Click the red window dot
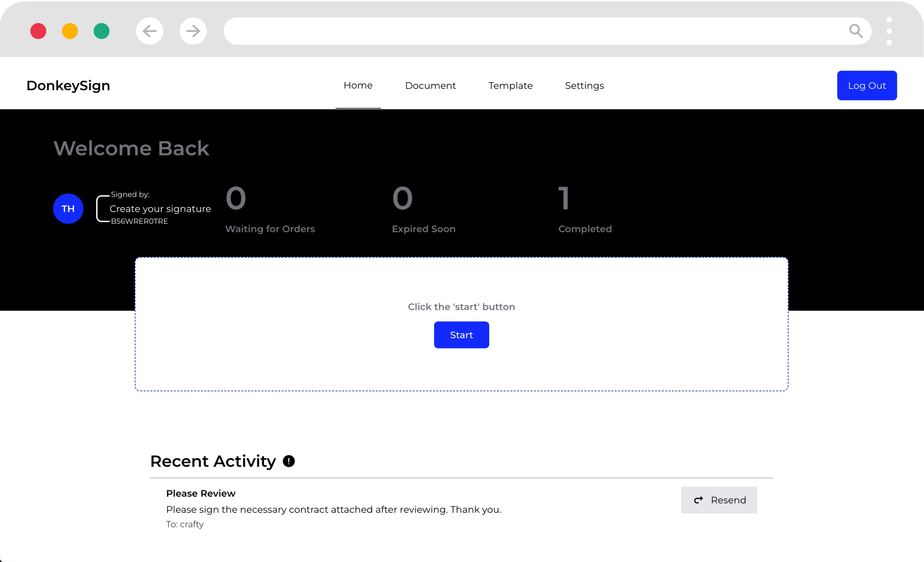The image size is (924, 562). (38, 31)
